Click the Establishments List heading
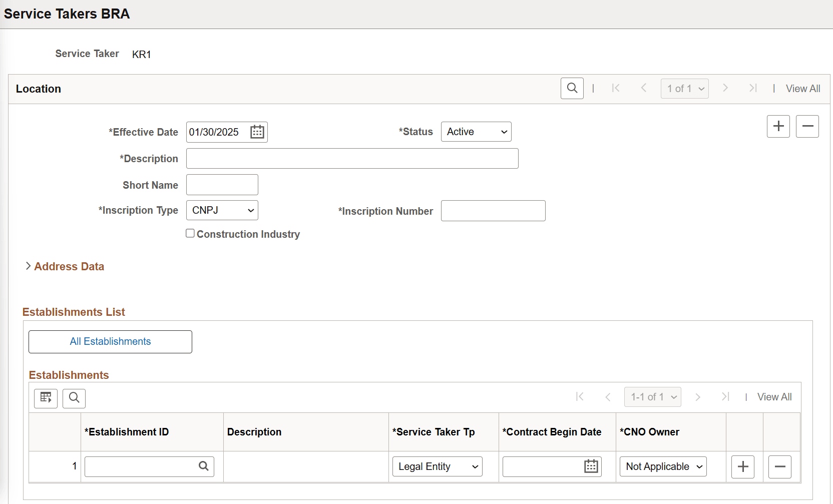The image size is (833, 504). 74,312
